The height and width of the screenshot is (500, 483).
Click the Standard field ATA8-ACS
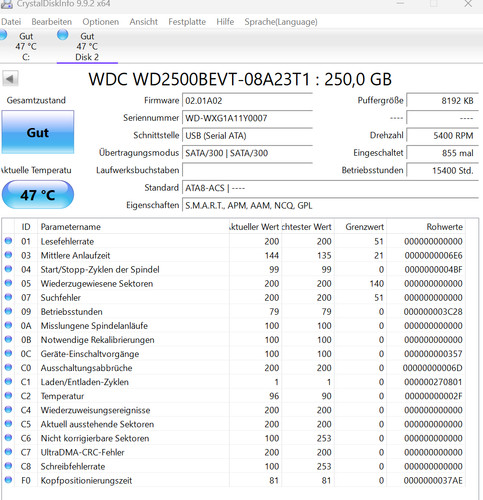(330, 188)
